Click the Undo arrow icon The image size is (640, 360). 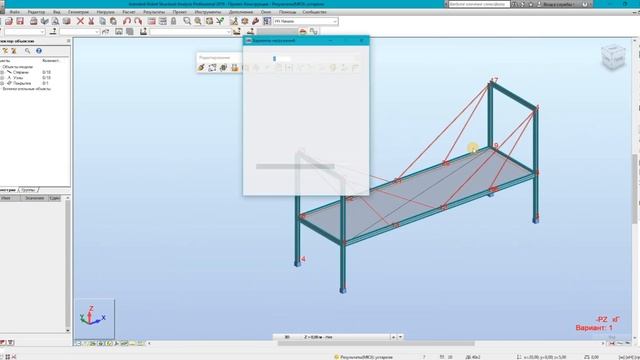[x=127, y=21]
